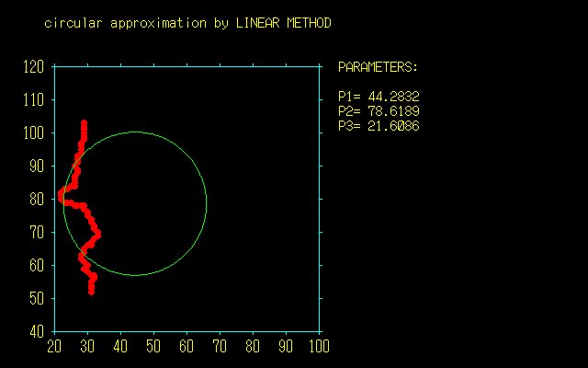The image size is (588, 368).
Task: Click the x-axis label 40 under the plot
Action: click(120, 346)
